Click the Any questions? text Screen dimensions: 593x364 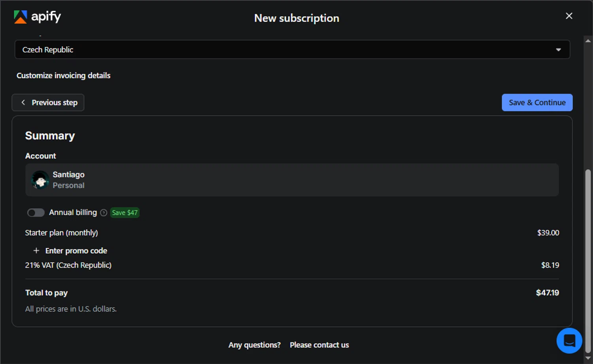tap(254, 345)
